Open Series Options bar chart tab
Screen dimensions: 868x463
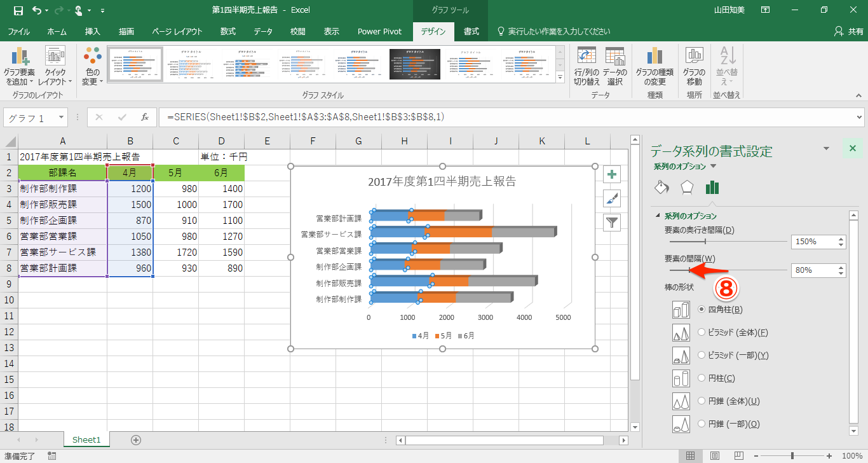click(x=712, y=187)
